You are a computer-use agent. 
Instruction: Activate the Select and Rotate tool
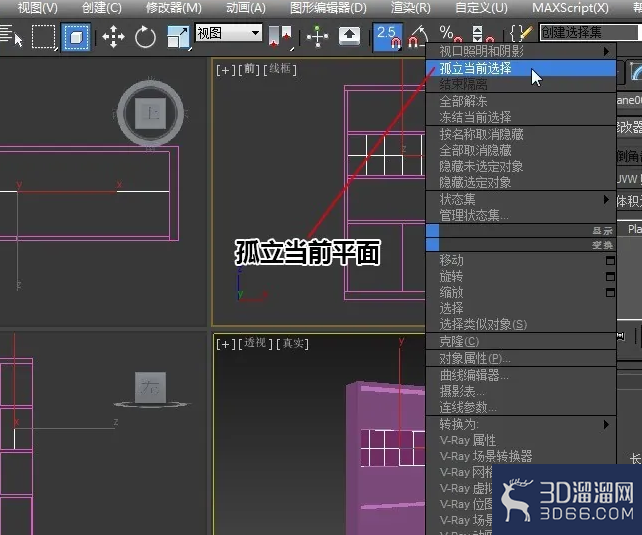coord(145,37)
